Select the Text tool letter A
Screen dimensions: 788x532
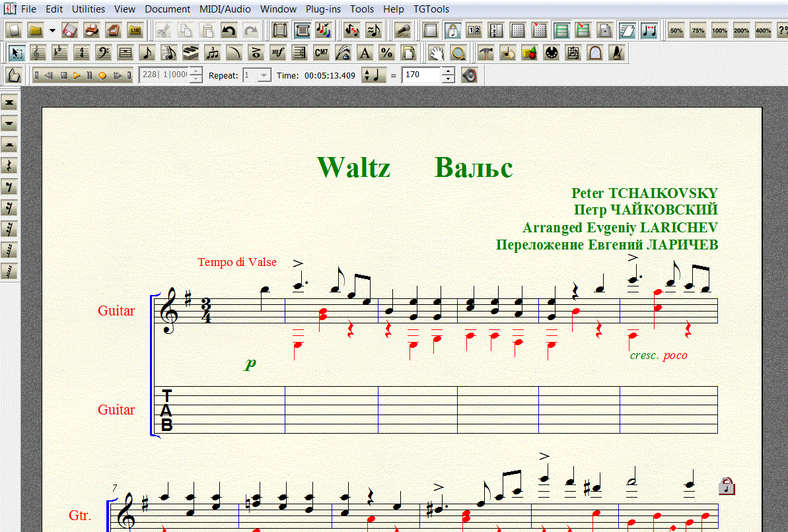(x=365, y=53)
